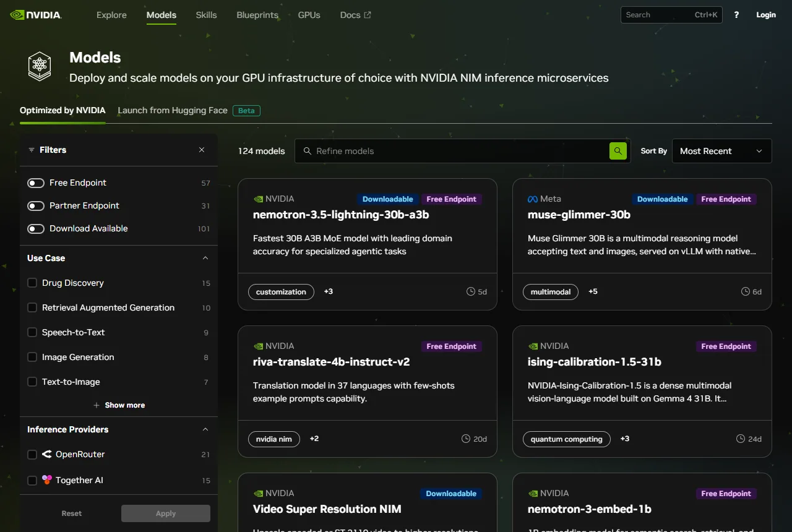
Task: Go to the Explore nav item
Action: pyautogui.click(x=111, y=15)
